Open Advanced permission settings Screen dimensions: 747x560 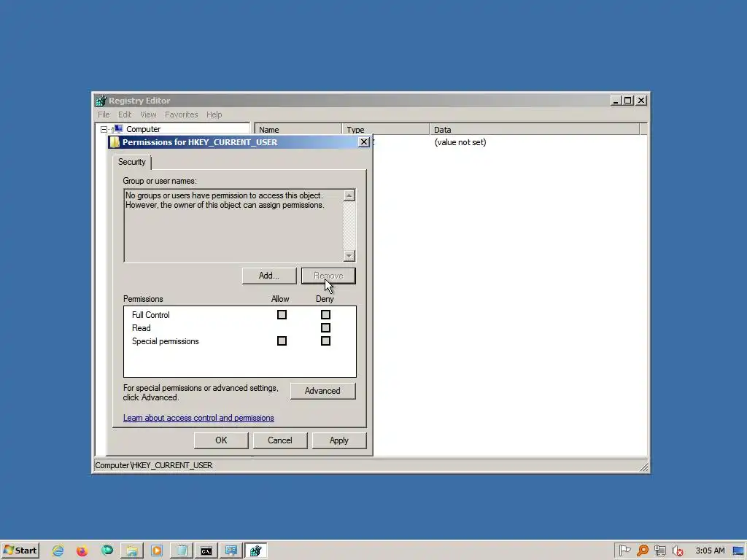click(322, 391)
